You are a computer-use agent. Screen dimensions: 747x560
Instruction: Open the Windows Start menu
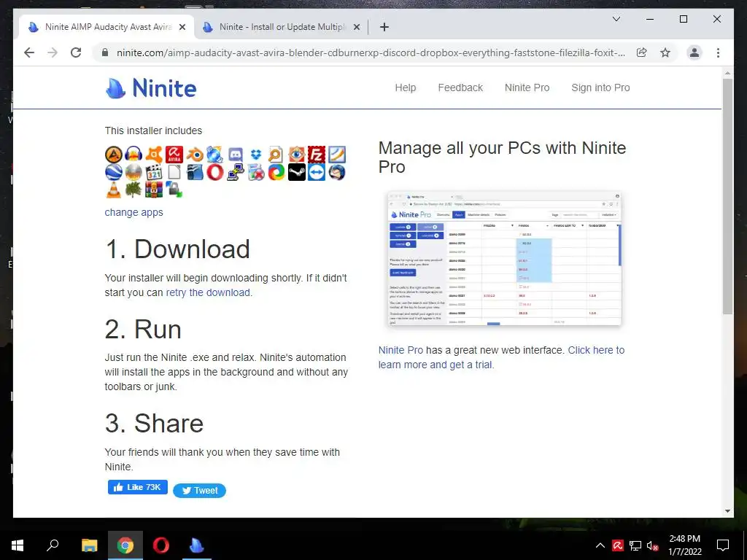pos(18,545)
